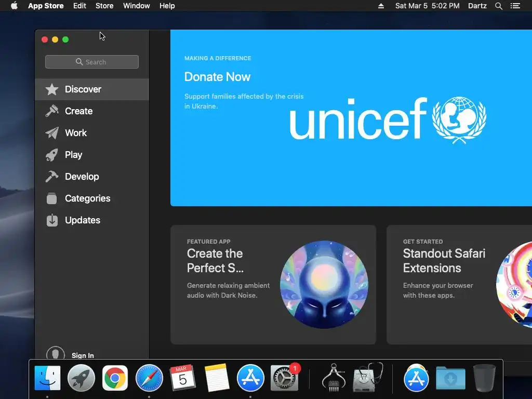This screenshot has height=399, width=532.
Task: Open the Window menu
Action: tap(137, 6)
